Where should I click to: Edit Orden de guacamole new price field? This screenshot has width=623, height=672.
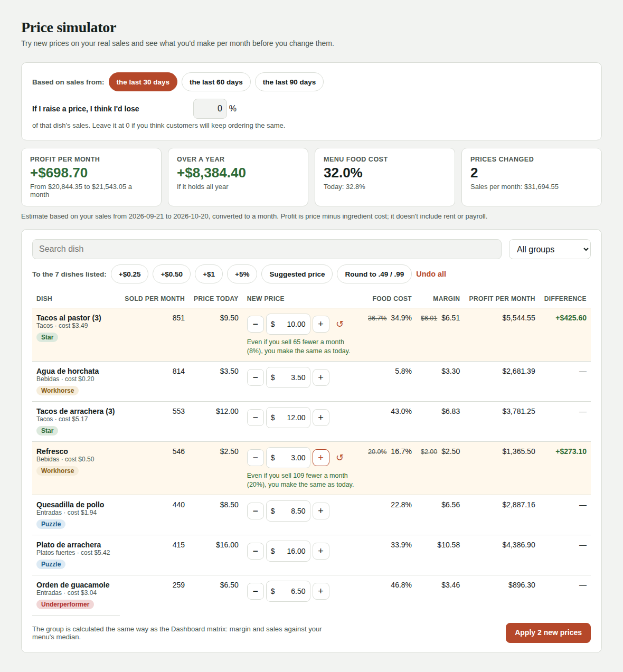288,591
